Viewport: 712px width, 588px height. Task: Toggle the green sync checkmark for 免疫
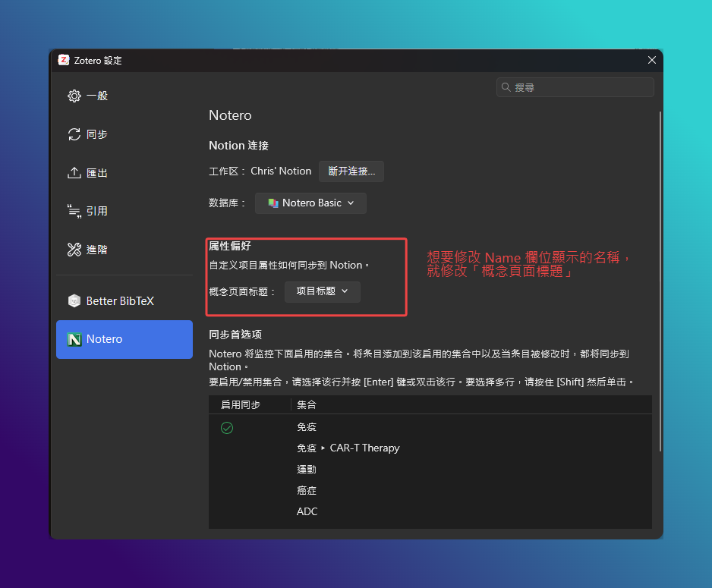coord(227,428)
